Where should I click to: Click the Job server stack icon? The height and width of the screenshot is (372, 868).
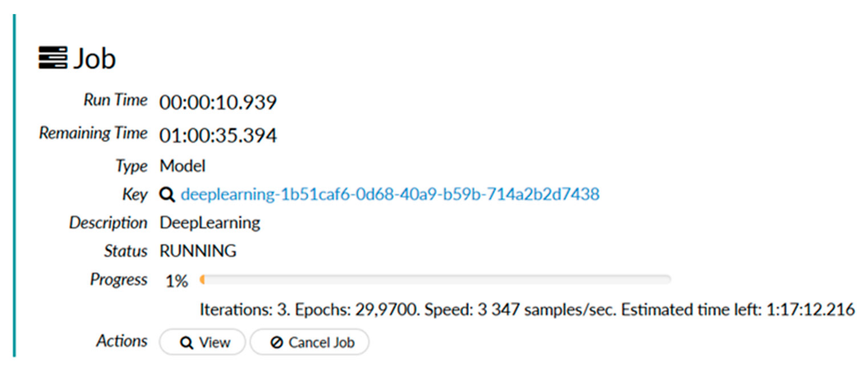pyautogui.click(x=53, y=58)
